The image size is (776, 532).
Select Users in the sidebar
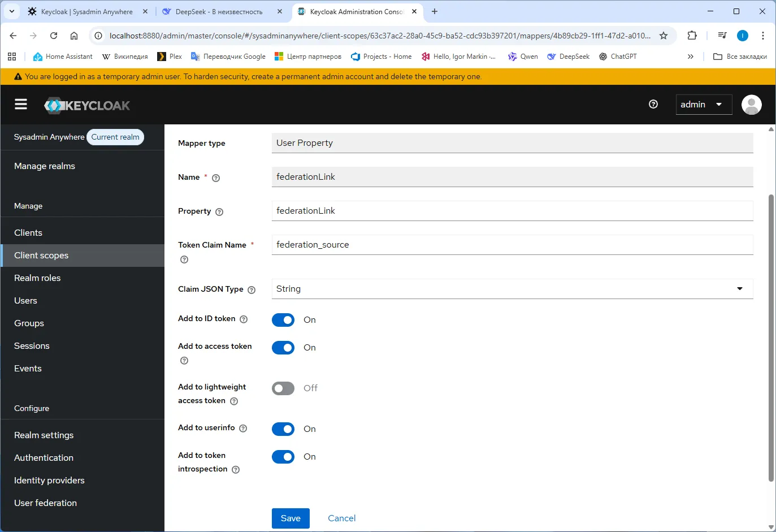coord(25,300)
